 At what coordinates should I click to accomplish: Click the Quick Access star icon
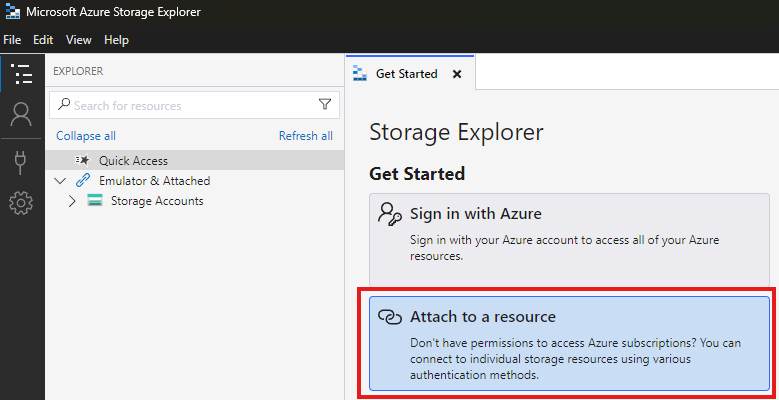pyautogui.click(x=83, y=161)
